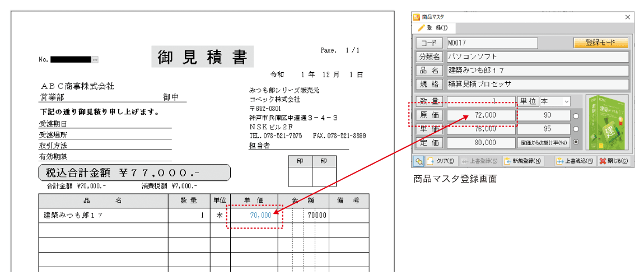Click the 品名 field in 商品マスタ

point(538,70)
